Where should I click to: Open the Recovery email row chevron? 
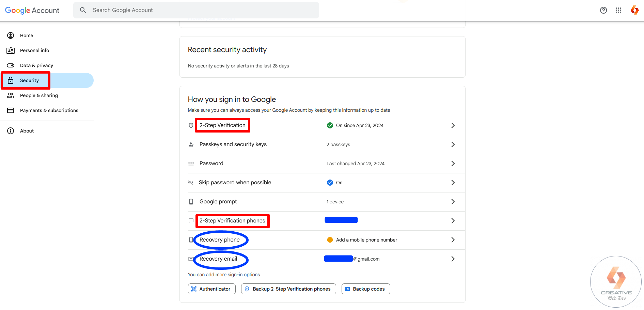[453, 259]
